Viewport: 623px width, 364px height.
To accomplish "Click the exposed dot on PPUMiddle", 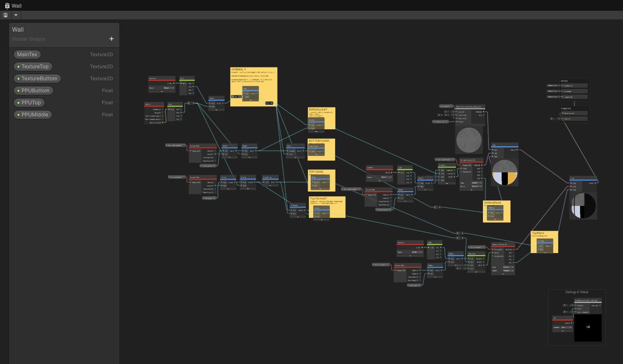I will point(19,114).
